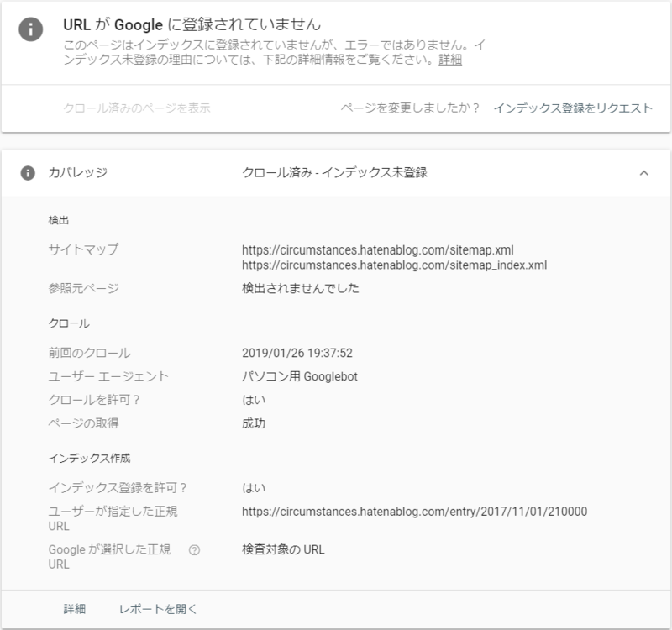Image resolution: width=672 pixels, height=630 pixels.
Task: Click the 前回のクロール label
Action: click(x=90, y=353)
